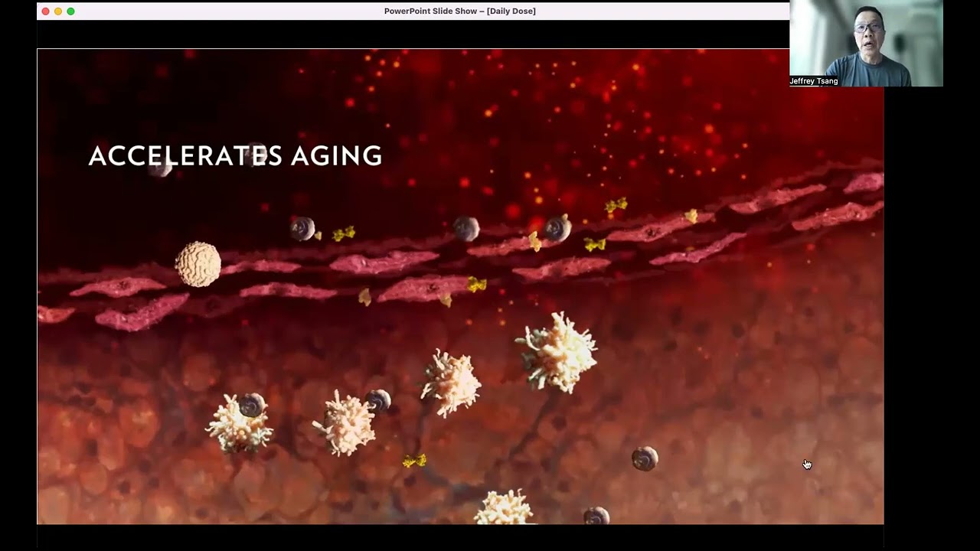
Task: Click the green fullscreen window button
Action: point(70,11)
